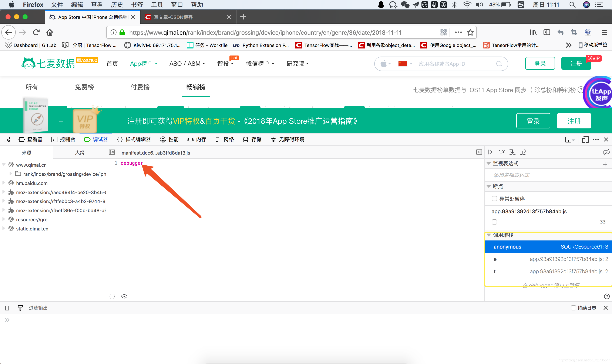Toggle breakpoint checkbox at line 33
This screenshot has height=364, width=612.
[494, 222]
